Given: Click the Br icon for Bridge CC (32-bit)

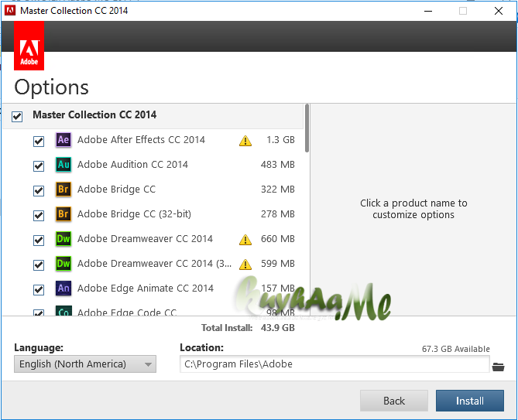Looking at the screenshot, I should (x=63, y=213).
